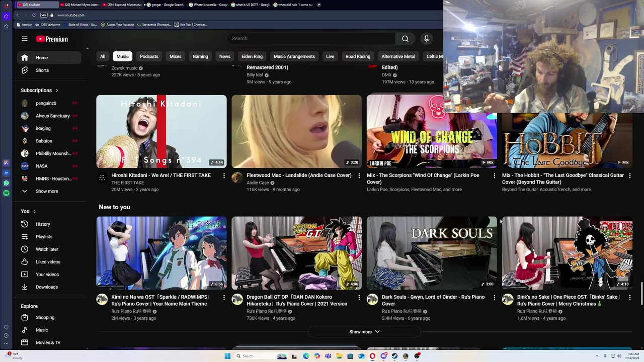The height and width of the screenshot is (362, 644).
Task: Select the All filter chip
Action: 103,57
